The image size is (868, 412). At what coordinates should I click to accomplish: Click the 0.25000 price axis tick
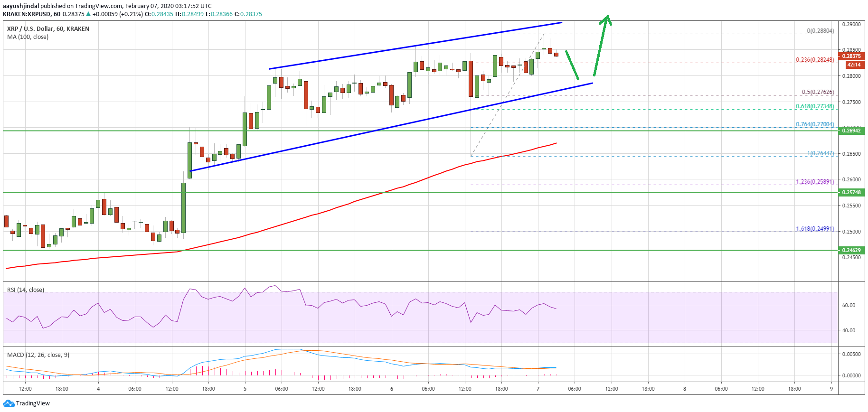pyautogui.click(x=851, y=232)
